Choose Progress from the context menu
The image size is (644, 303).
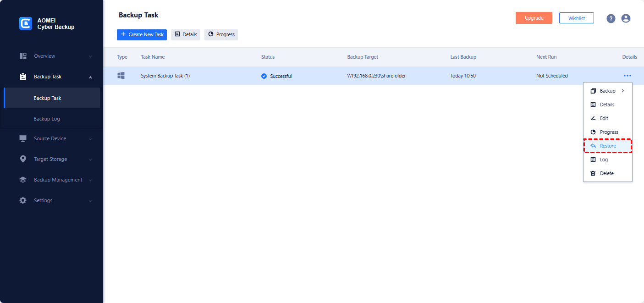pyautogui.click(x=608, y=132)
